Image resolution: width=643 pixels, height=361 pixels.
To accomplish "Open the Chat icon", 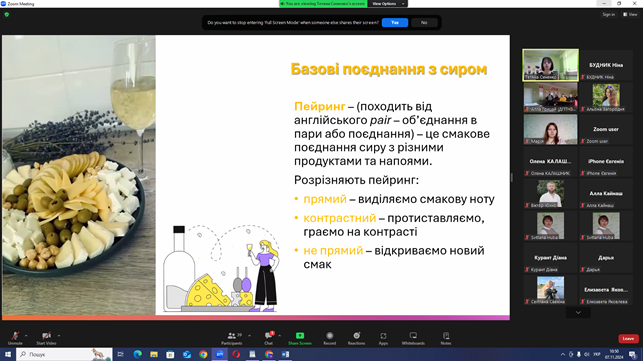I will [269, 336].
